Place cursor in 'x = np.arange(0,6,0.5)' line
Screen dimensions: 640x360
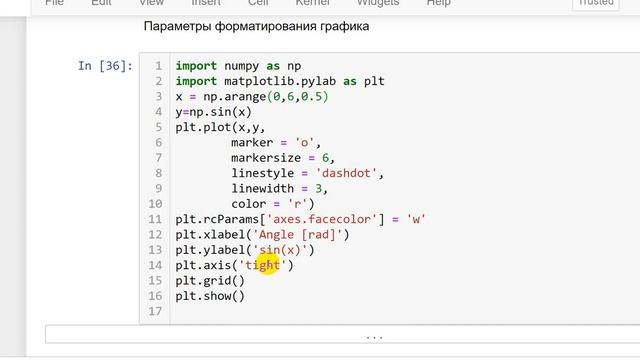point(252,97)
